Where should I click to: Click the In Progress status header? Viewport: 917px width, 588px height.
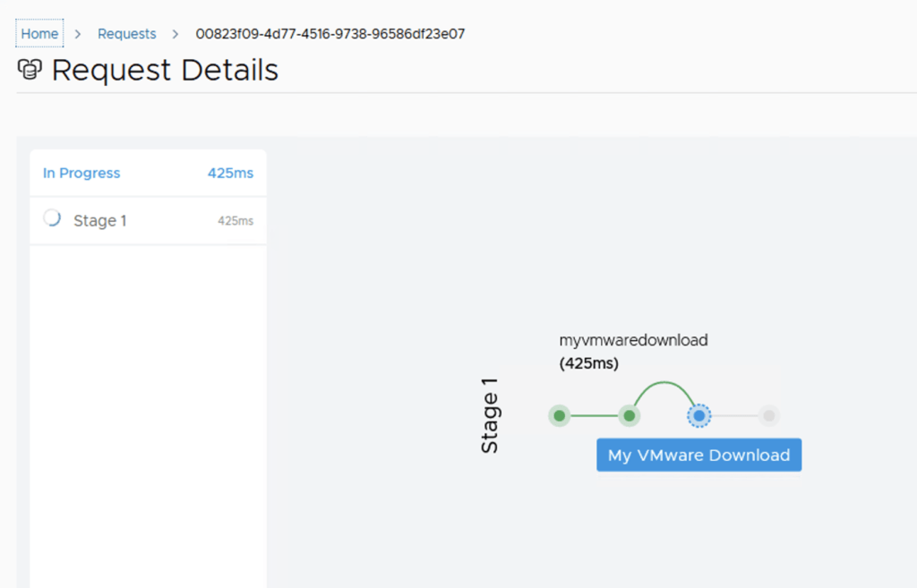click(81, 173)
